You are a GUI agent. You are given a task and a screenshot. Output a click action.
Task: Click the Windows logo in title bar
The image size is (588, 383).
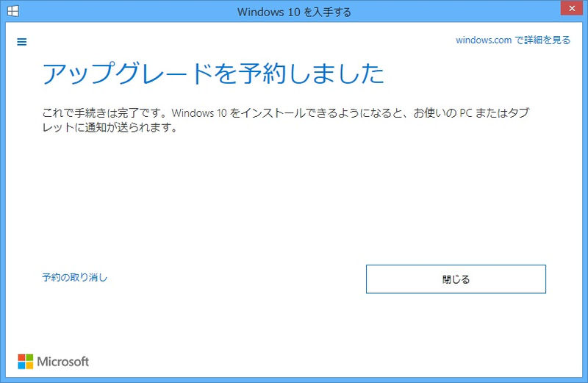tap(12, 11)
